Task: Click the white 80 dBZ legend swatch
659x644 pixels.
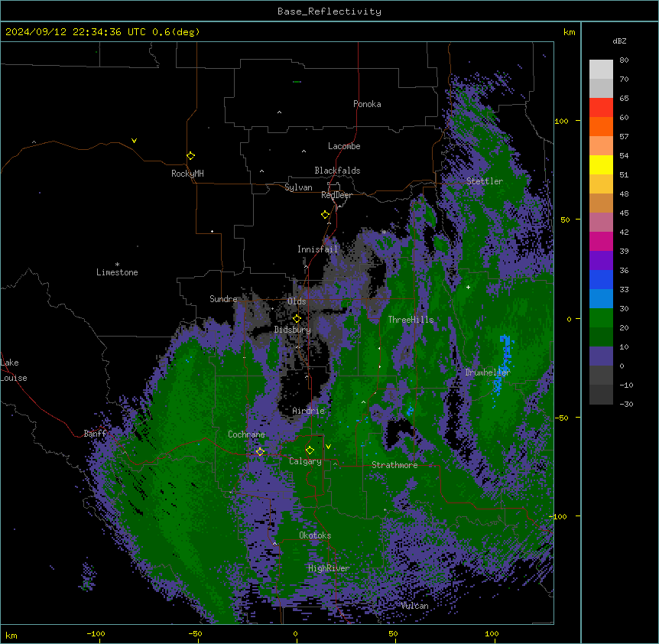Action: click(601, 70)
